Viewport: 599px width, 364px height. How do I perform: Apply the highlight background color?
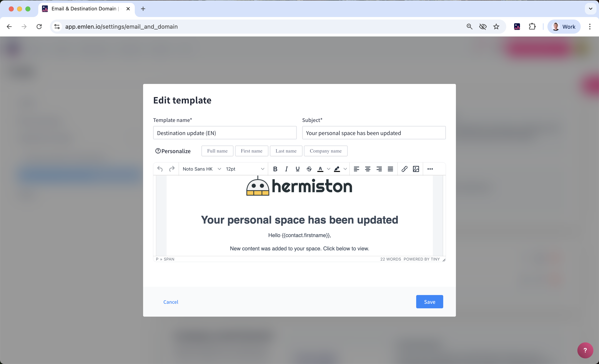tap(337, 169)
